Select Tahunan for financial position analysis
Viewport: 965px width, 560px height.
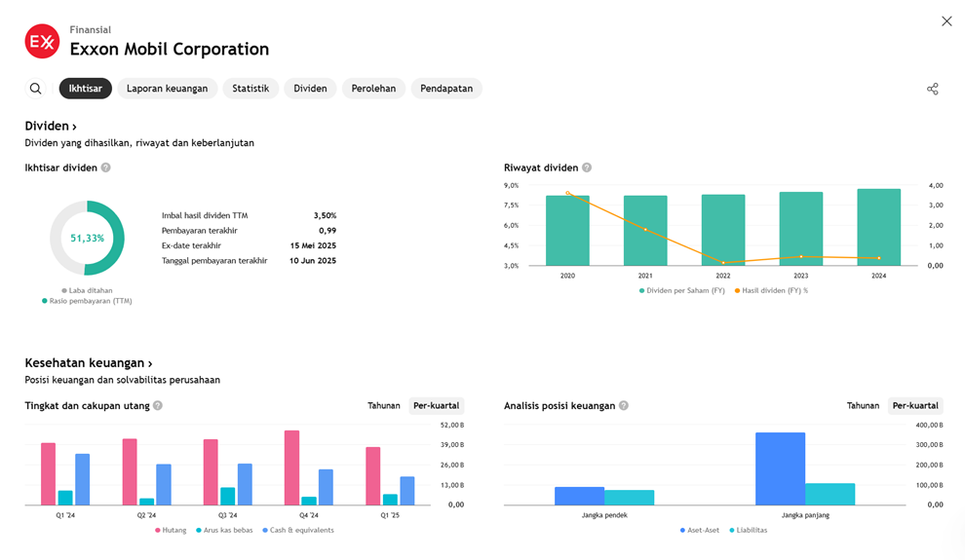point(863,406)
